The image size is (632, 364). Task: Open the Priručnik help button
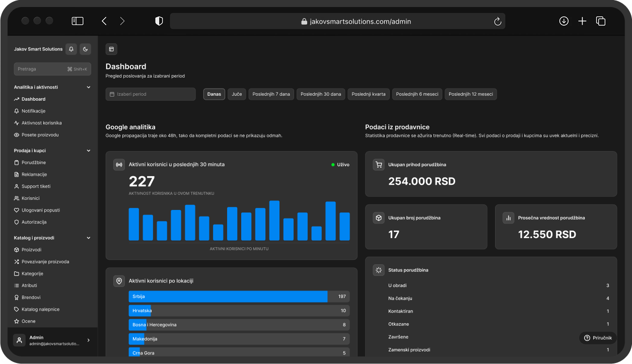[598, 338]
